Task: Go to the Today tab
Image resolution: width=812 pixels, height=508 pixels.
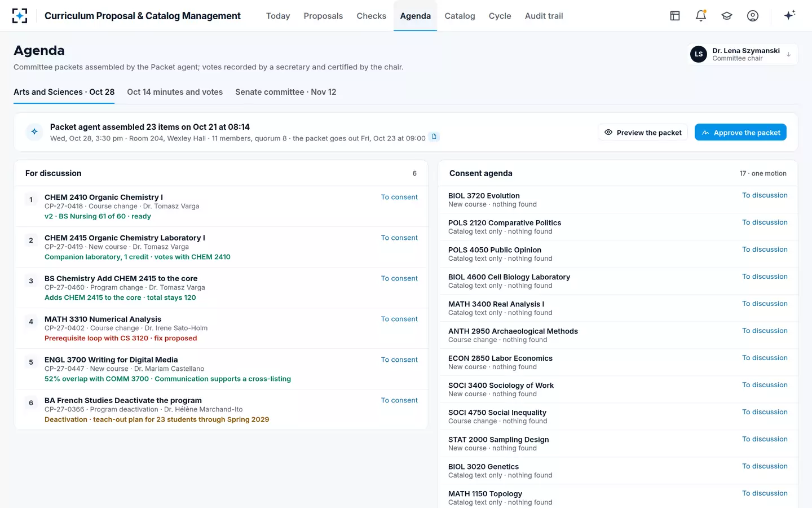Action: [278, 16]
